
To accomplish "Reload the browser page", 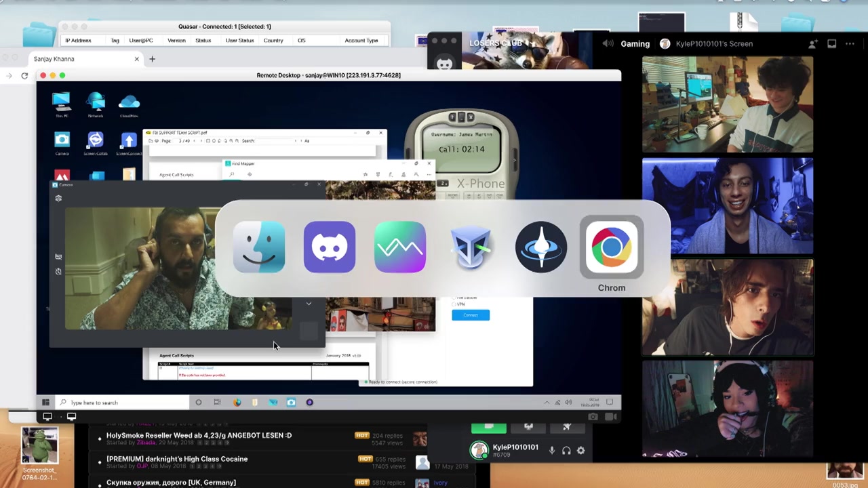I will 24,75.
